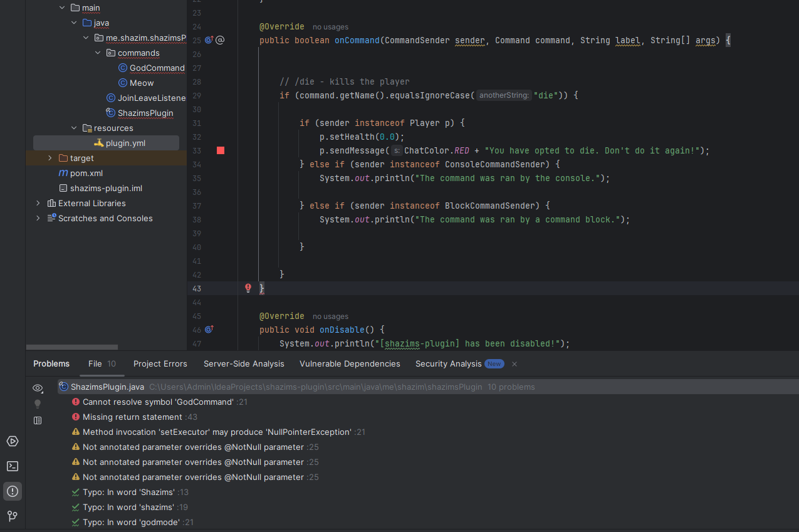This screenshot has height=532, width=799.
Task: Close the Security Analysis tab
Action: [x=514, y=364]
